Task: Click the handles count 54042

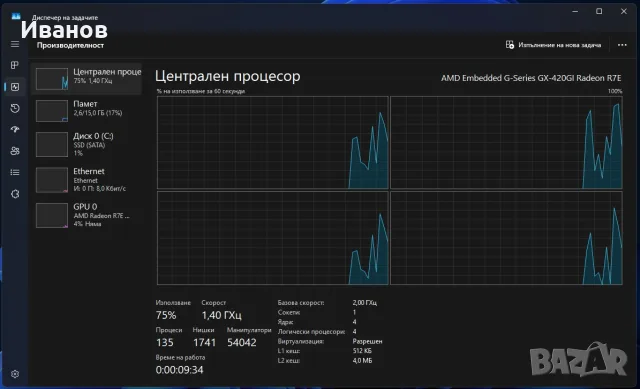Action: pyautogui.click(x=242, y=342)
